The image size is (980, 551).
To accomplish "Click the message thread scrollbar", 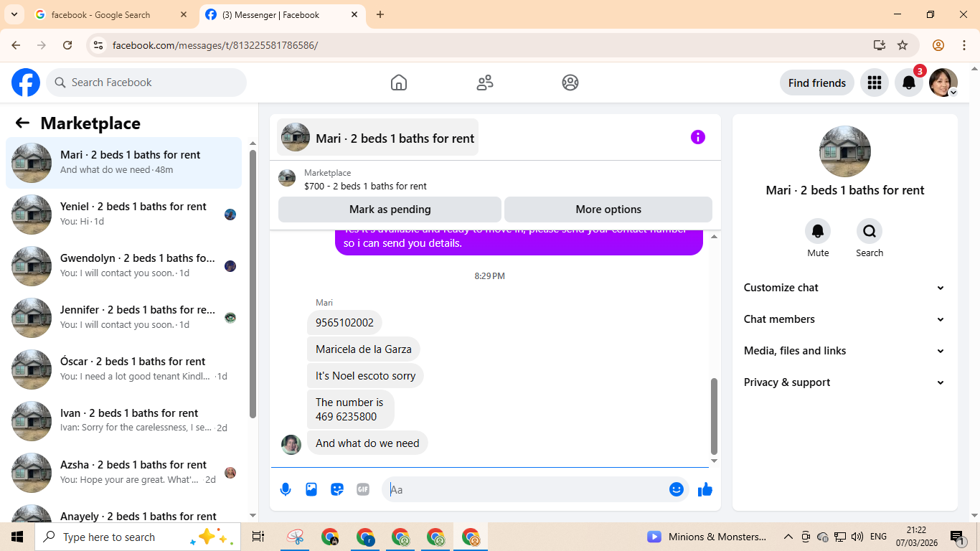I will pyautogui.click(x=714, y=416).
